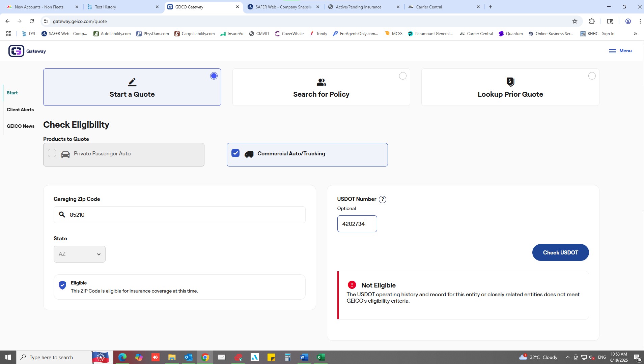Open the notifications center icon
Screen dimensions: 644x364
637,357
